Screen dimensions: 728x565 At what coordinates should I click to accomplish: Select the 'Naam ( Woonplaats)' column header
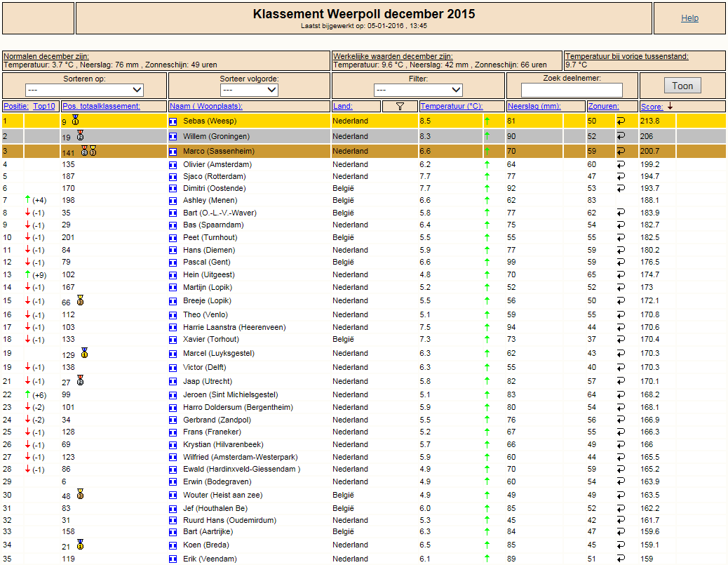pyautogui.click(x=205, y=107)
